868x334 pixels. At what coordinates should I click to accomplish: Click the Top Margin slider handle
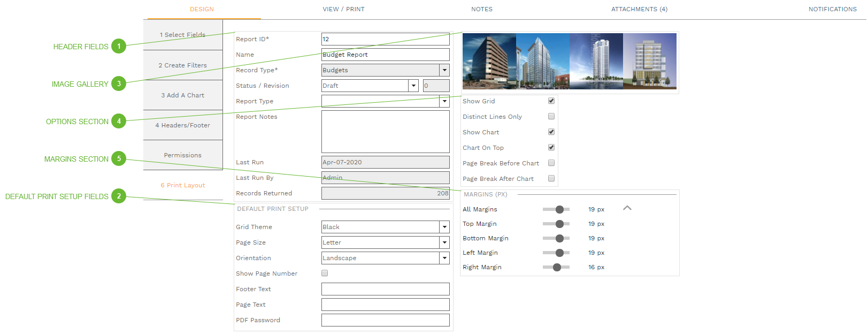click(559, 224)
